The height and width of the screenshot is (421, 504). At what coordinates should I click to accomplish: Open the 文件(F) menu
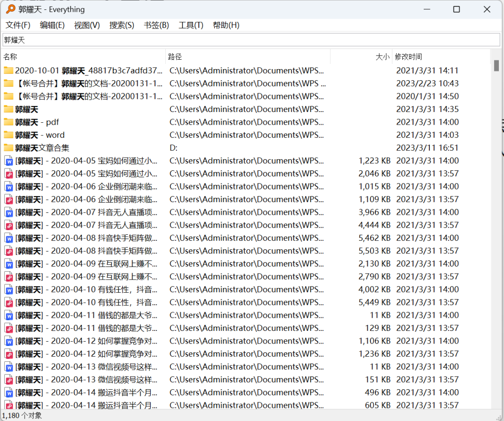(x=18, y=25)
